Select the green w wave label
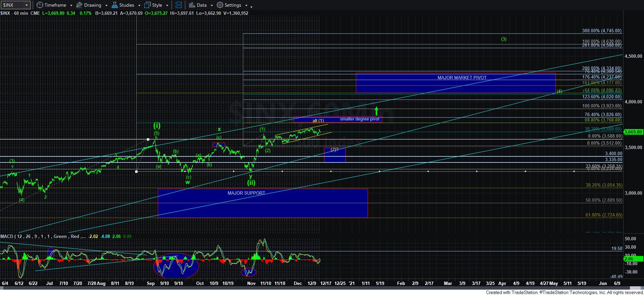The image size is (644, 295). [x=187, y=182]
